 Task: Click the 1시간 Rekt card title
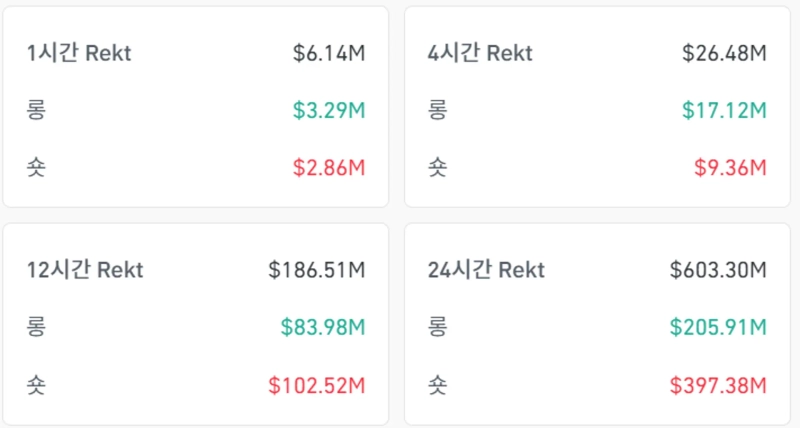(x=79, y=53)
